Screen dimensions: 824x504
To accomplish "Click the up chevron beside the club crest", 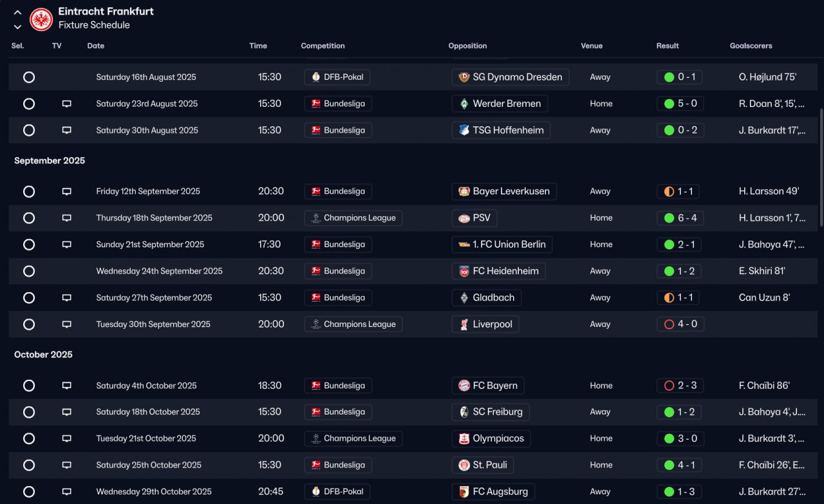I will coord(17,12).
